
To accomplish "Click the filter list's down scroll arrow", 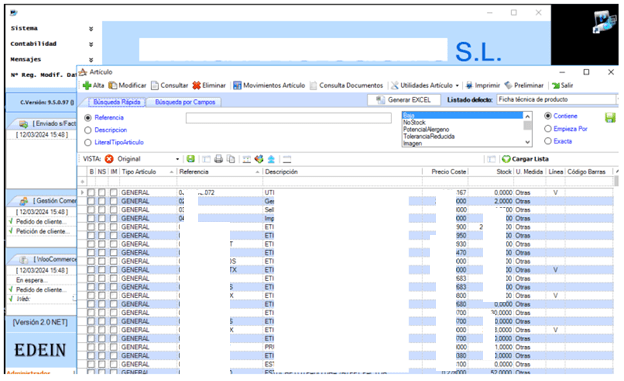I will pyautogui.click(x=528, y=142).
